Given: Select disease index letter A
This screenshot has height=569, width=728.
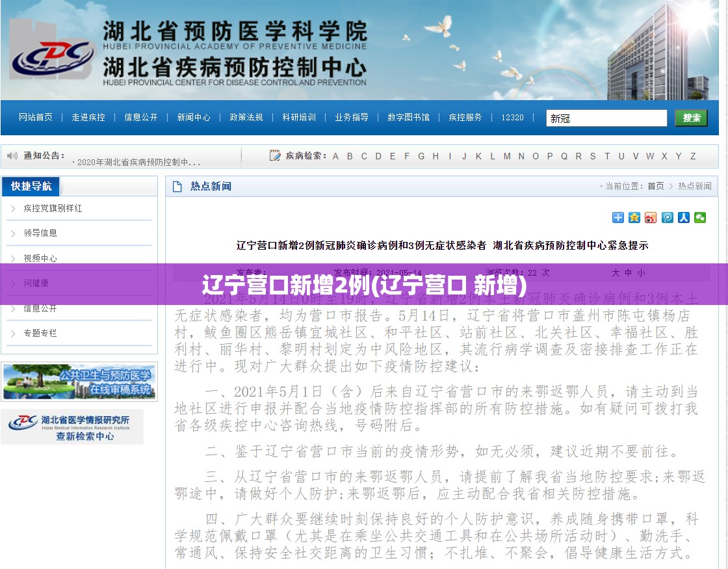Looking at the screenshot, I should tap(335, 157).
